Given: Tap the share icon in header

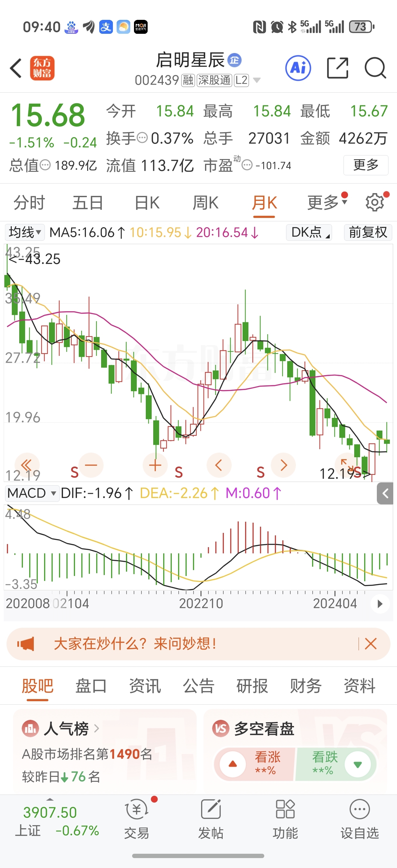Looking at the screenshot, I should tap(337, 68).
